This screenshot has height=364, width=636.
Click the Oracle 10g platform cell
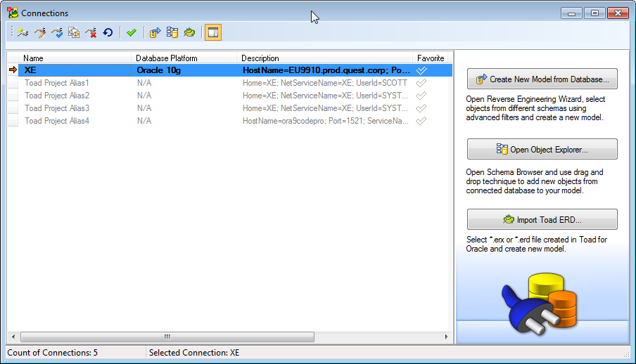(184, 70)
